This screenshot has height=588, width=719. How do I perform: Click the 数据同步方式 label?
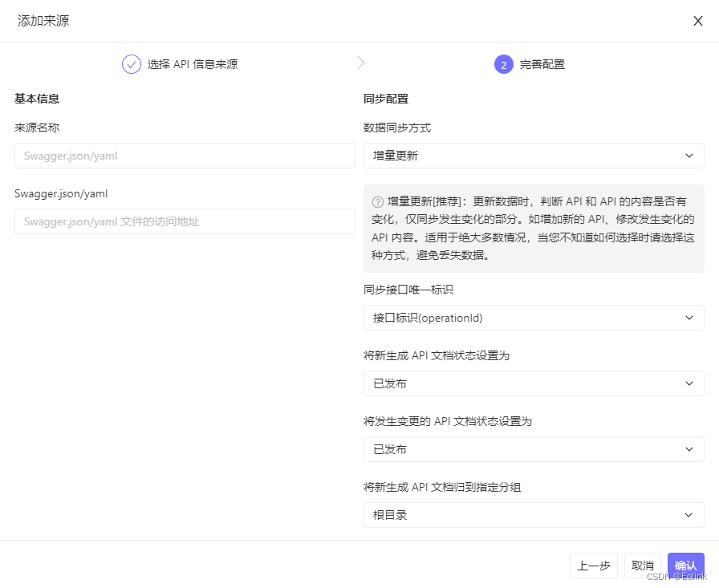[397, 128]
